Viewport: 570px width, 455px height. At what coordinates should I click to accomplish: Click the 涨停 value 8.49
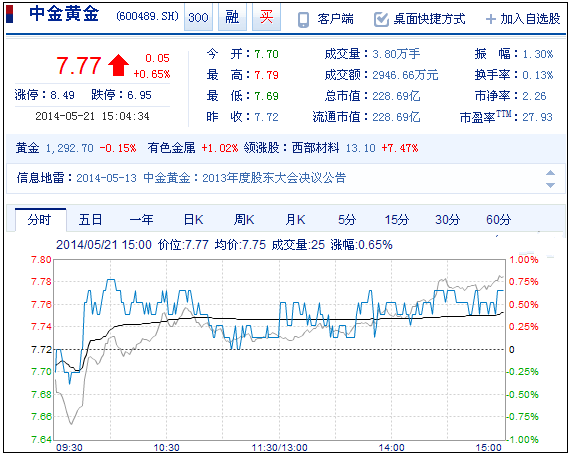coord(62,95)
